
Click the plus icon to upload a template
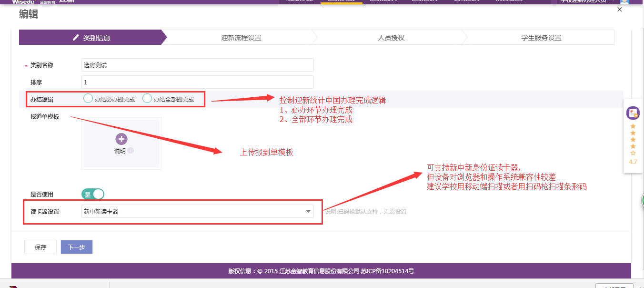[121, 139]
